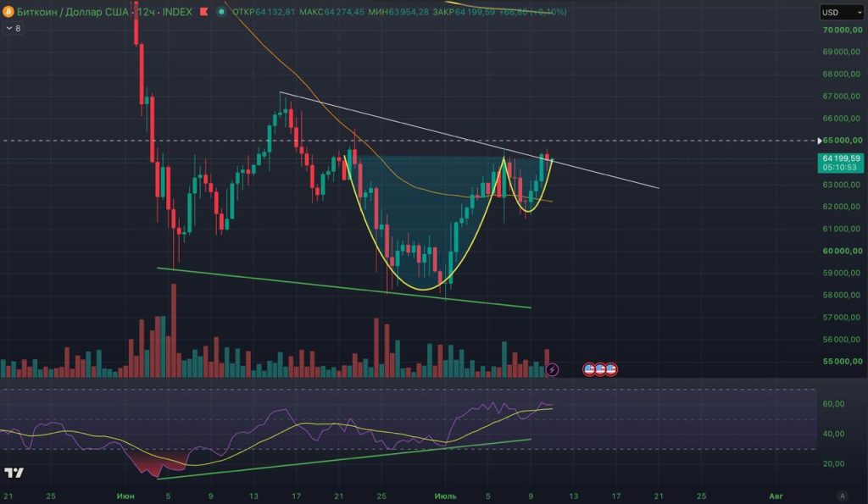
Task: Open the Биткоин / Доллар США symbol title
Action: [73, 12]
